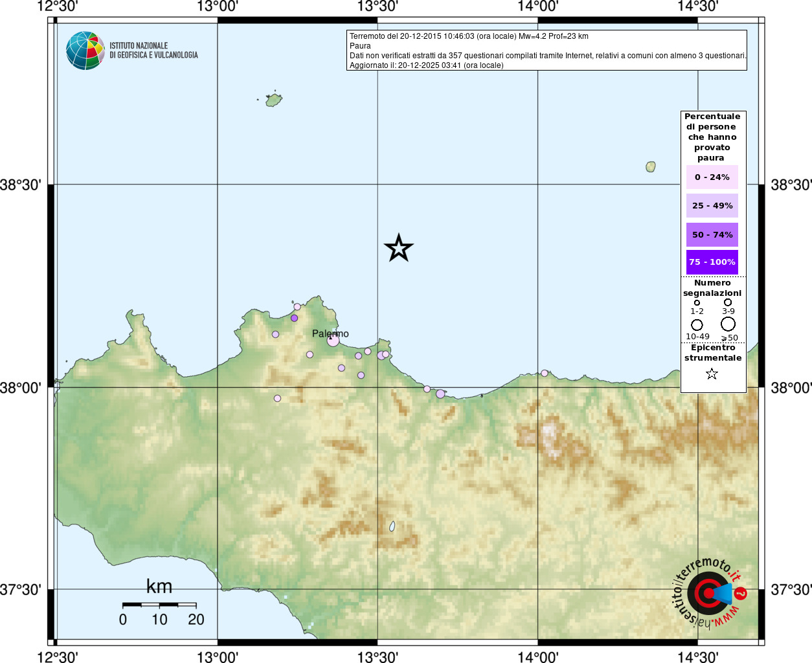Click the earthquake info text box at top
Screen dimensions: 812x663
[x=547, y=51]
